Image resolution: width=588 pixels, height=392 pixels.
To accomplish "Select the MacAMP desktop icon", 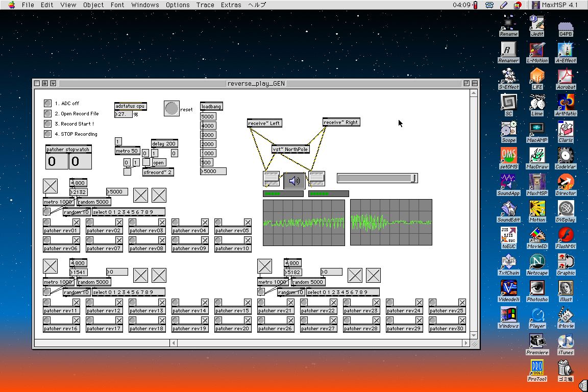I will click(537, 132).
